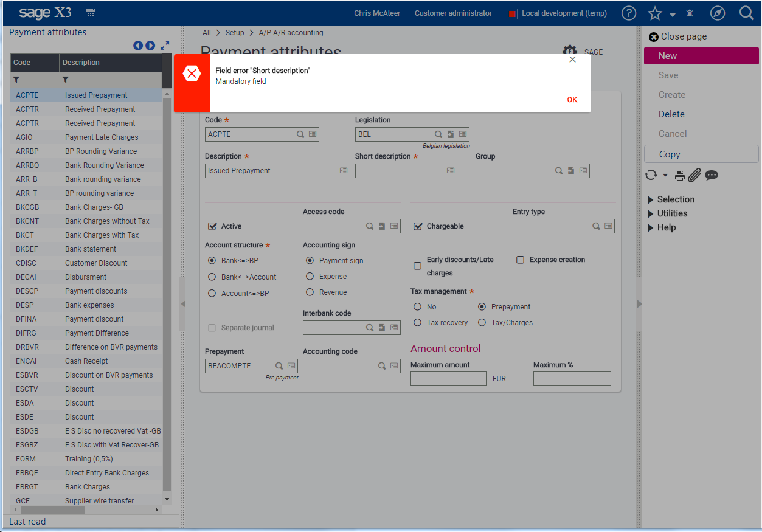The height and width of the screenshot is (532, 762).
Task: Click lookup magnifier in Code field
Action: pos(300,134)
